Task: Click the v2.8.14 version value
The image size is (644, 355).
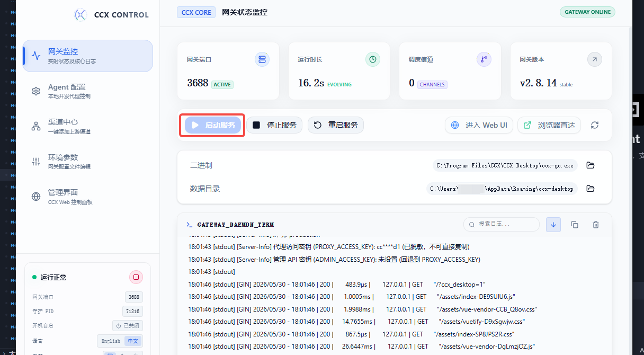Action: click(x=538, y=83)
